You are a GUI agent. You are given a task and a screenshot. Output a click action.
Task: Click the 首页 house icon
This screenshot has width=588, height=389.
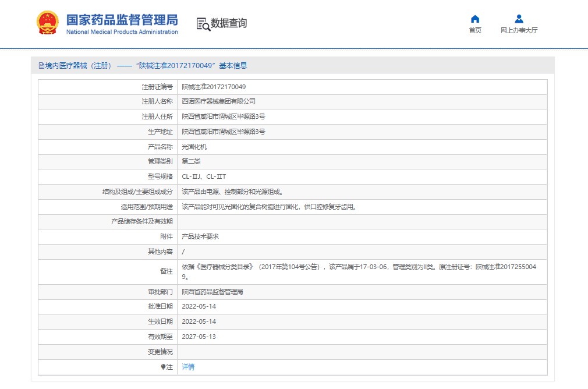(475, 19)
